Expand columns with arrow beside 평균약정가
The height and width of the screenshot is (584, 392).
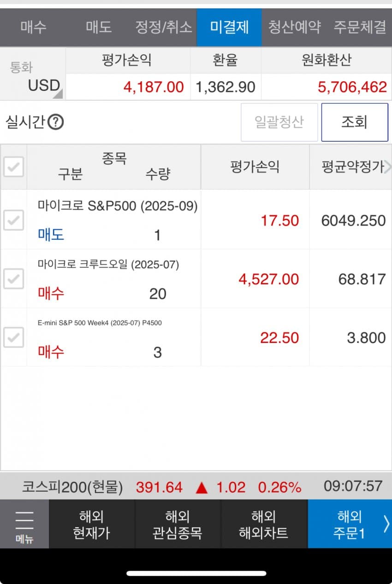point(387,167)
